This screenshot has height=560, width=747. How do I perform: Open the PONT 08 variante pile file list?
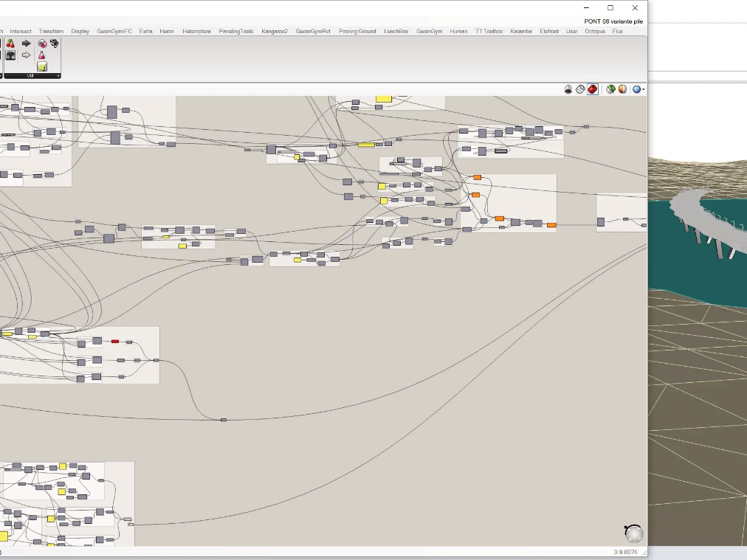click(613, 21)
